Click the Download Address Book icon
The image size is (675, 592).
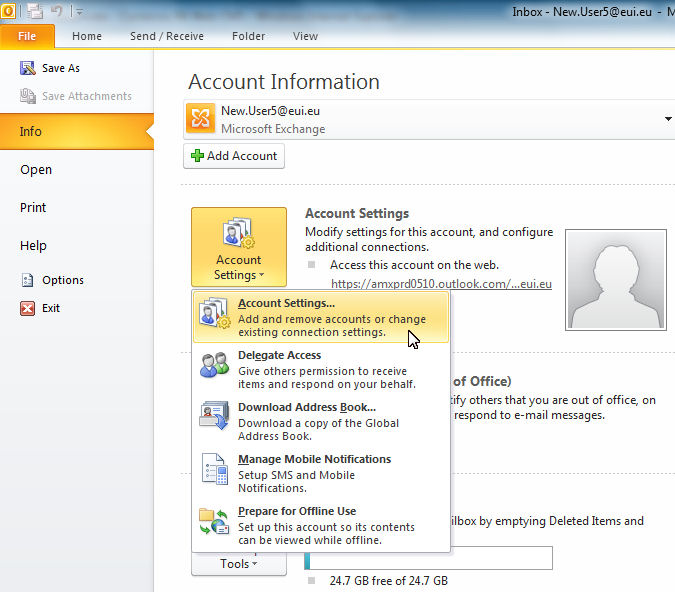[215, 417]
